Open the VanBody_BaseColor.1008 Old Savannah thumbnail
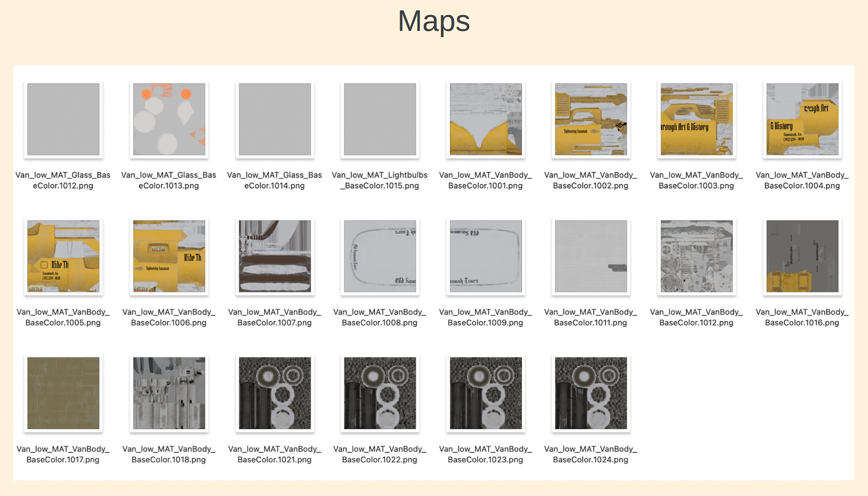 380,256
